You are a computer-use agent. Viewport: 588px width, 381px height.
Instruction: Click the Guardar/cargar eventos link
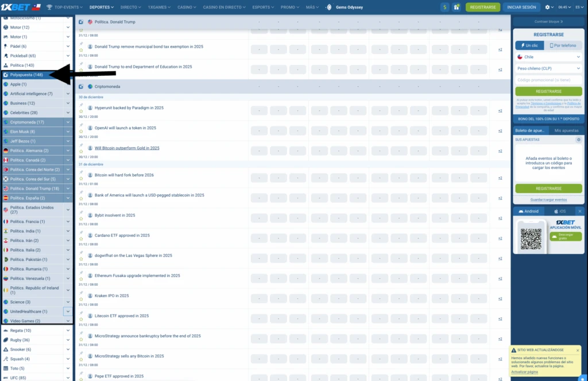pyautogui.click(x=548, y=199)
